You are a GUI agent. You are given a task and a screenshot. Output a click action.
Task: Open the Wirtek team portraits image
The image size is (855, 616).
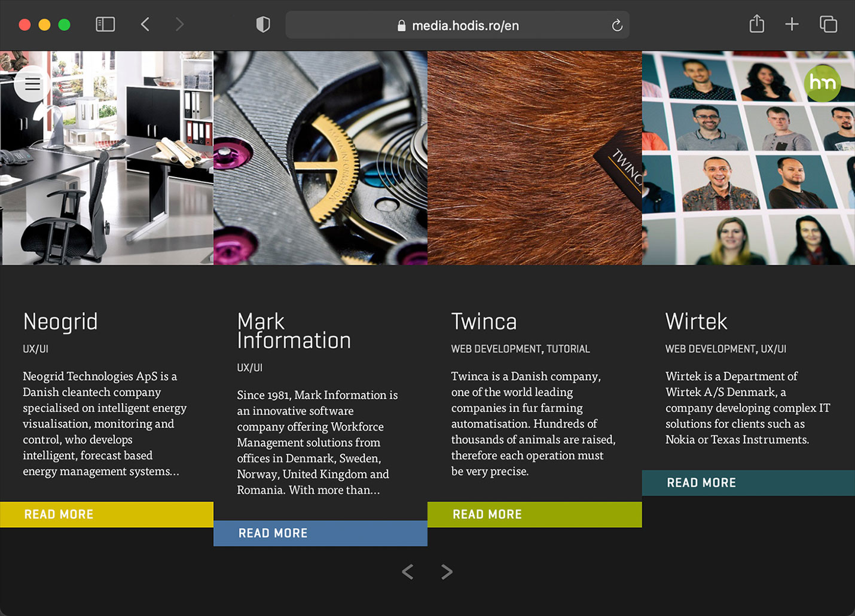[x=749, y=158]
